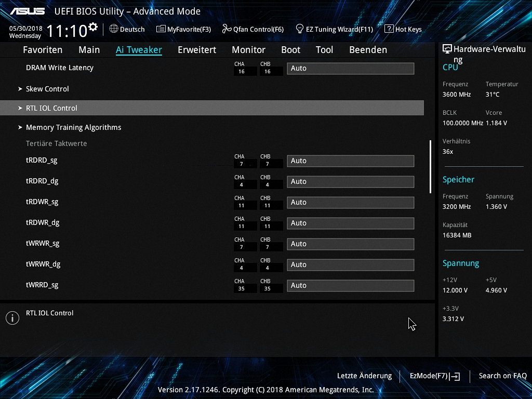Click the CPU Frequenz 3600 MHz value
This screenshot has width=532, height=399.
[x=457, y=95]
